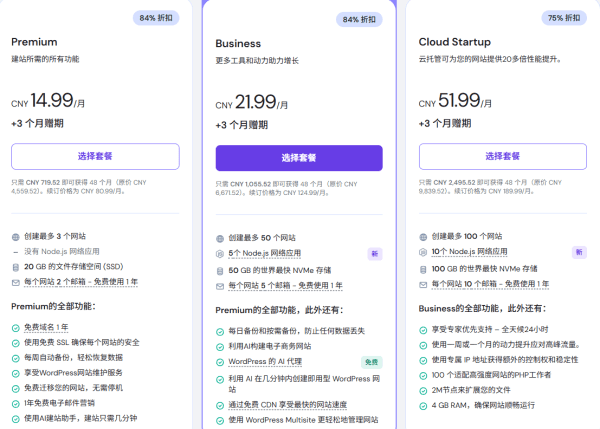Image resolution: width=600 pixels, height=429 pixels.
Task: Open 每个网站 2 个邮箱 tooltip link
Action: click(x=81, y=282)
